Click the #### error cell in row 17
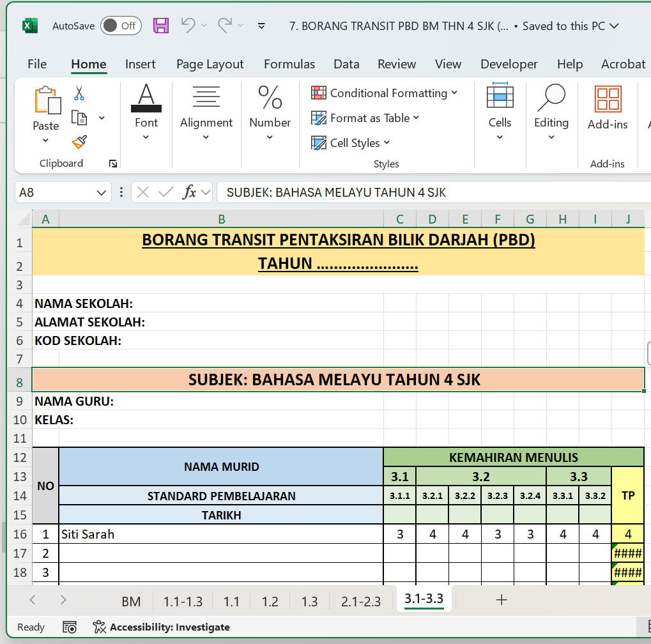This screenshot has width=651, height=644. 628,553
